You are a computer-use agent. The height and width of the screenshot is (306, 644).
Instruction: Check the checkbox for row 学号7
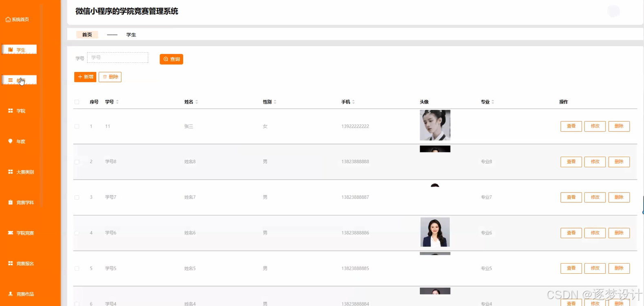click(77, 197)
